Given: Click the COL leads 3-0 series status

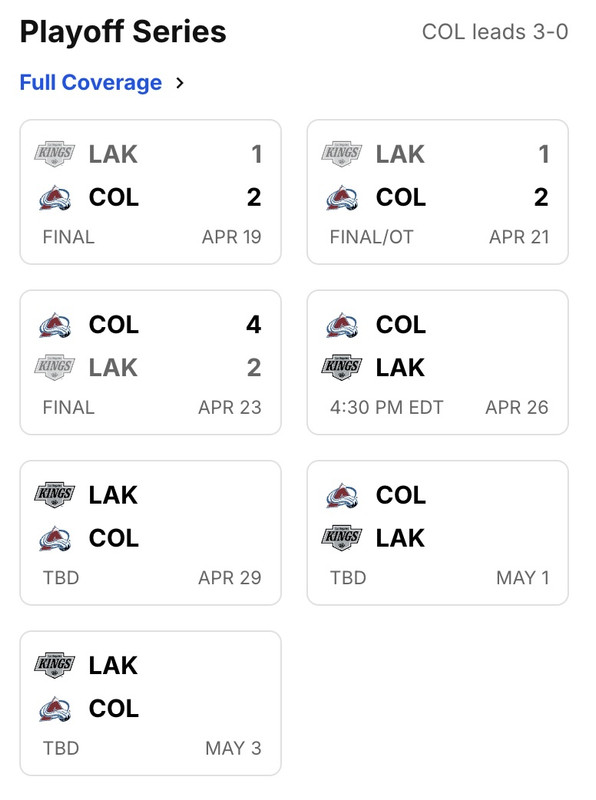Looking at the screenshot, I should click(x=496, y=31).
